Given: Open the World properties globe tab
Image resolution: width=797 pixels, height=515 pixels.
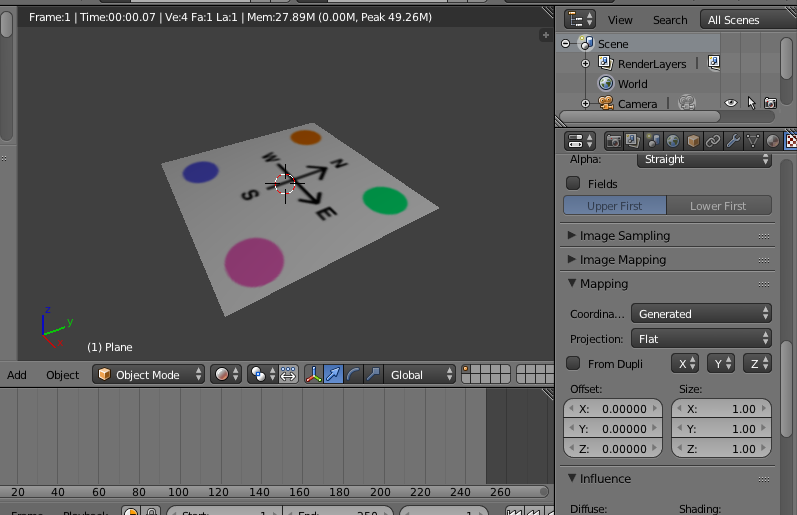Looking at the screenshot, I should click(673, 141).
